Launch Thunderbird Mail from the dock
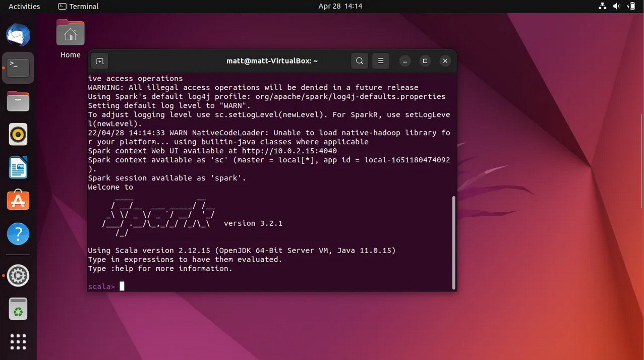 pos(18,35)
